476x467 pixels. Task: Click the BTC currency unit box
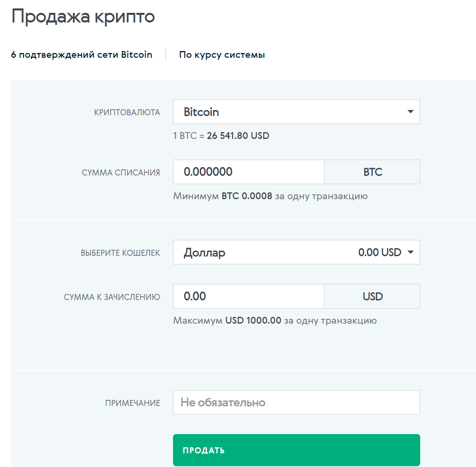tap(372, 172)
